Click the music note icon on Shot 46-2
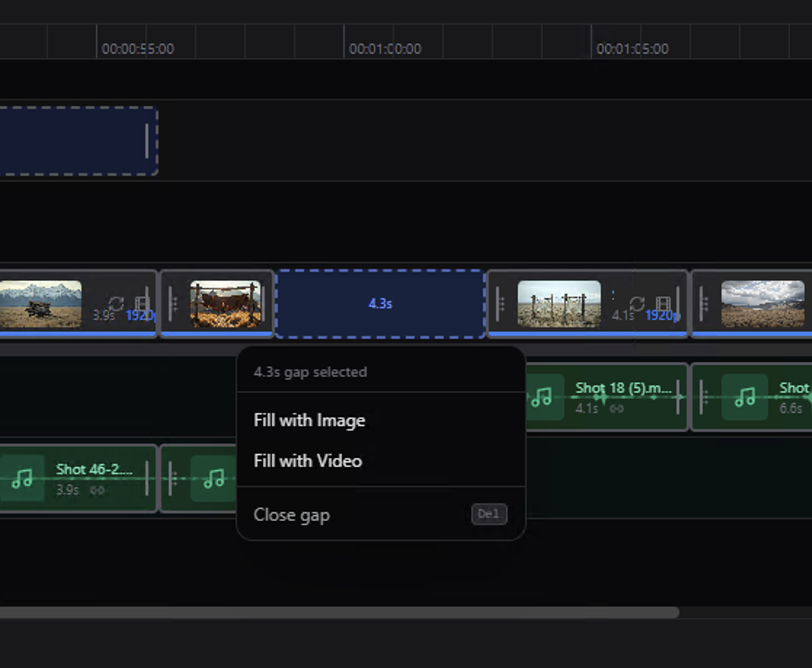The width and height of the screenshot is (812, 668). (x=23, y=478)
